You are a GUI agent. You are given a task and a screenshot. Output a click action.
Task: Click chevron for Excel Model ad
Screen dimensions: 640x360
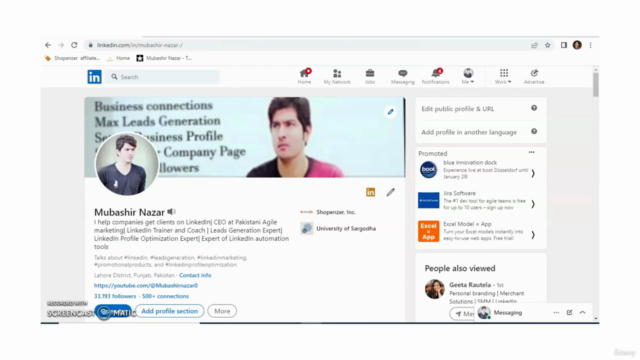click(533, 235)
